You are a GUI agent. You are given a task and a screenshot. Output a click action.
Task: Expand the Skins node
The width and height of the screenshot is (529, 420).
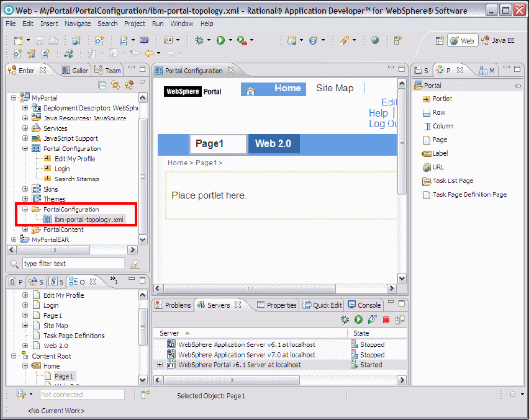(25, 189)
